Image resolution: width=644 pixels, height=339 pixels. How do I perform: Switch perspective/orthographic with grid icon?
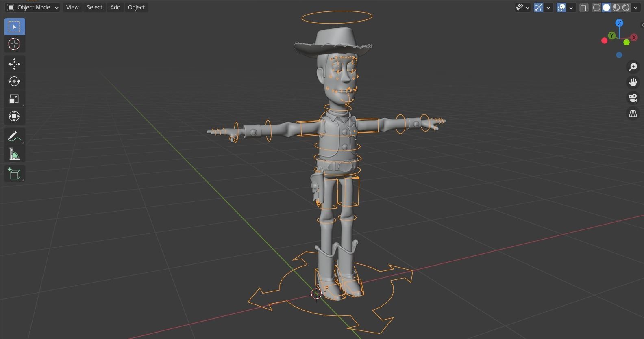(633, 114)
